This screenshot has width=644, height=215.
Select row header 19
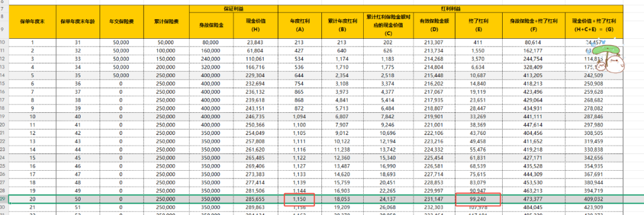(4, 116)
